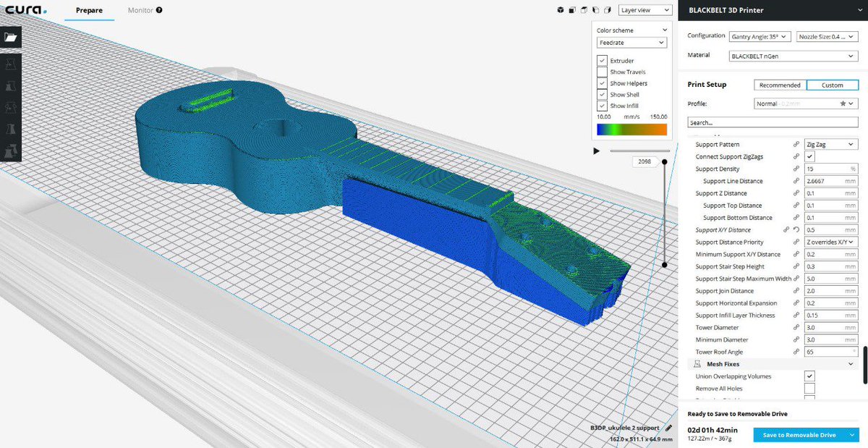868x448 pixels.
Task: Click Save to Removable Drive button
Action: click(799, 435)
